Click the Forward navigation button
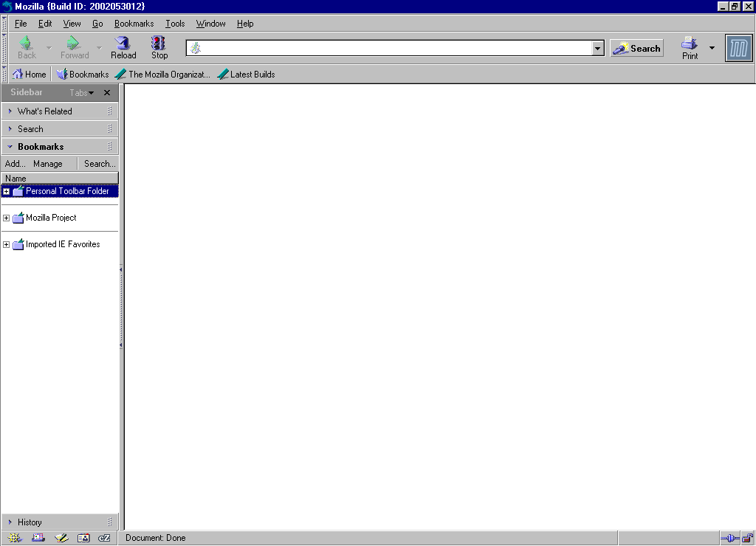 point(75,48)
